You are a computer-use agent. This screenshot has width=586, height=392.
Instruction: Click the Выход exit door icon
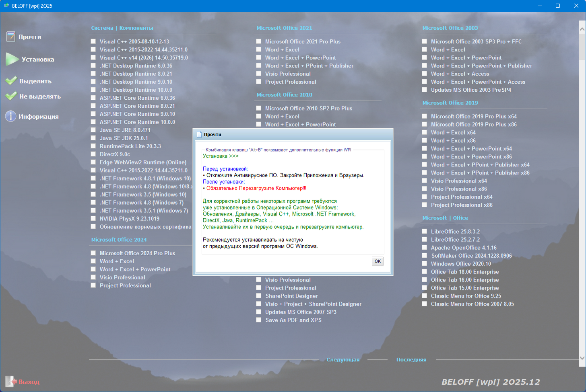[x=10, y=381]
